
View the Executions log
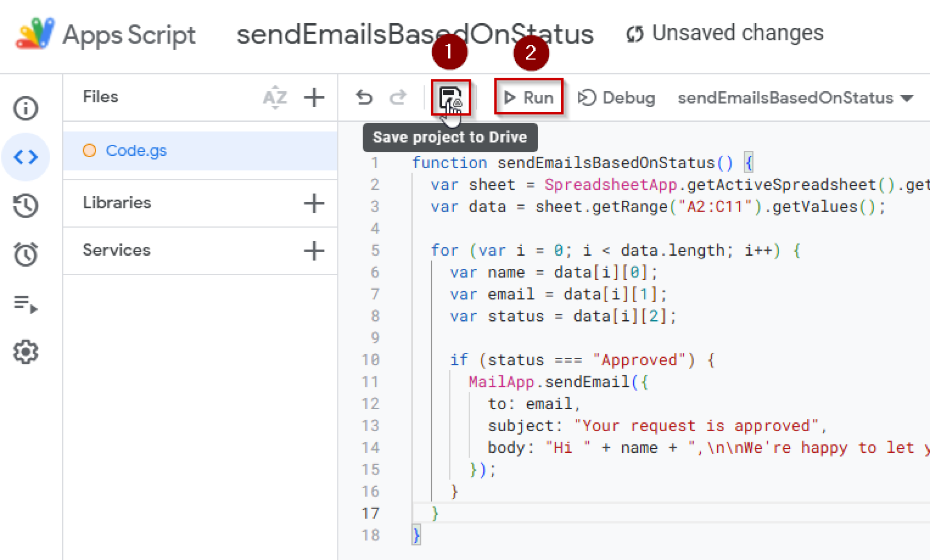click(26, 305)
